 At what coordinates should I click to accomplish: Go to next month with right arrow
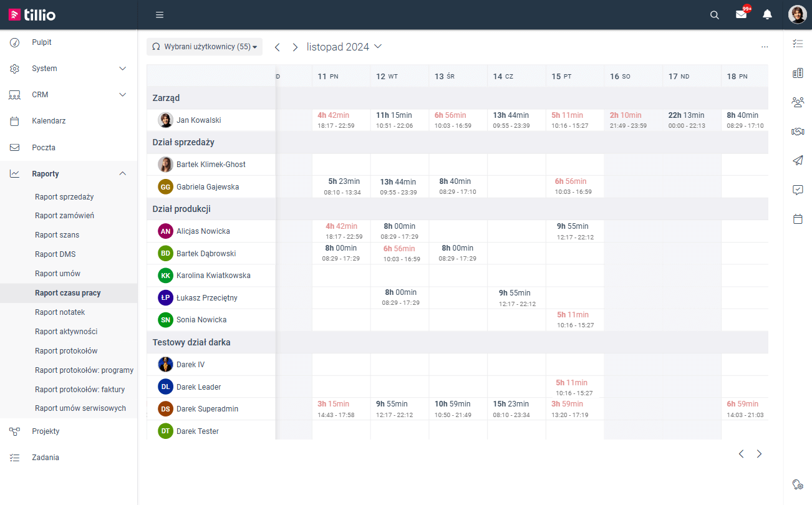click(x=295, y=47)
